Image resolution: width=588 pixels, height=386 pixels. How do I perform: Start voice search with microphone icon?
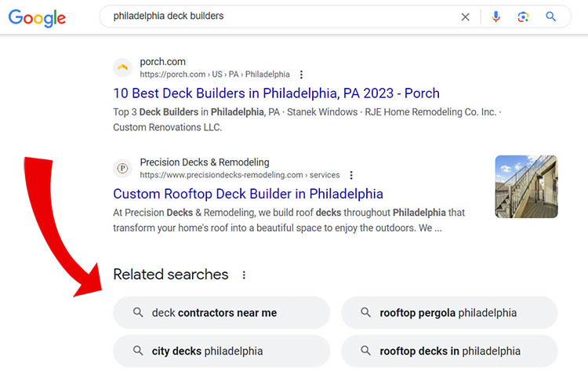(495, 16)
